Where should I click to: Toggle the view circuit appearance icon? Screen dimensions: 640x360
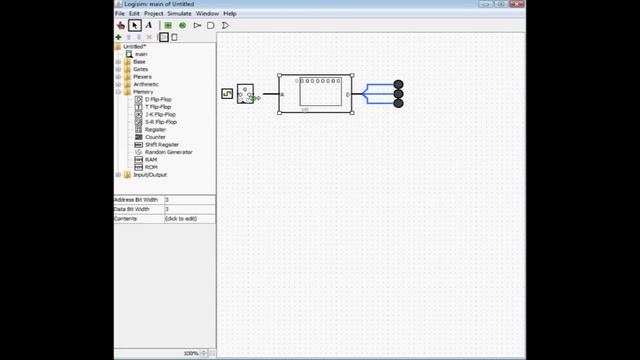[x=174, y=37]
